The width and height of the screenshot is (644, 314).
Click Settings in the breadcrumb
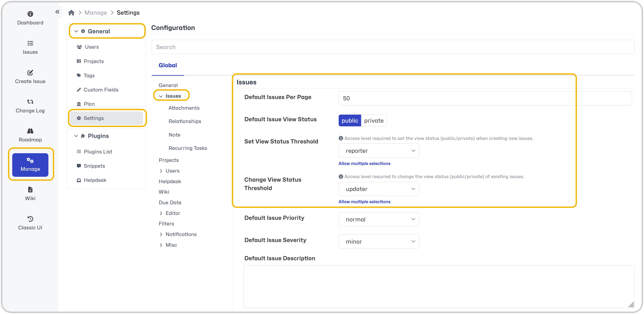[128, 12]
